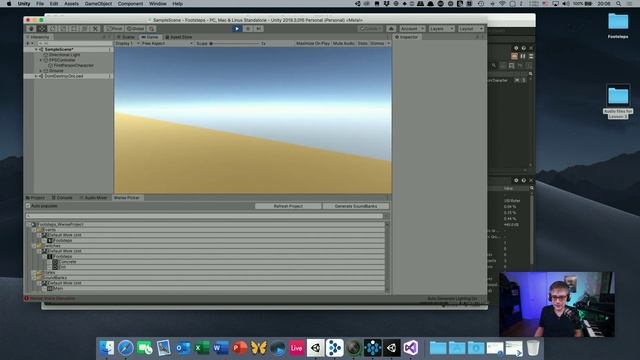Open the Assets menu

[71, 4]
